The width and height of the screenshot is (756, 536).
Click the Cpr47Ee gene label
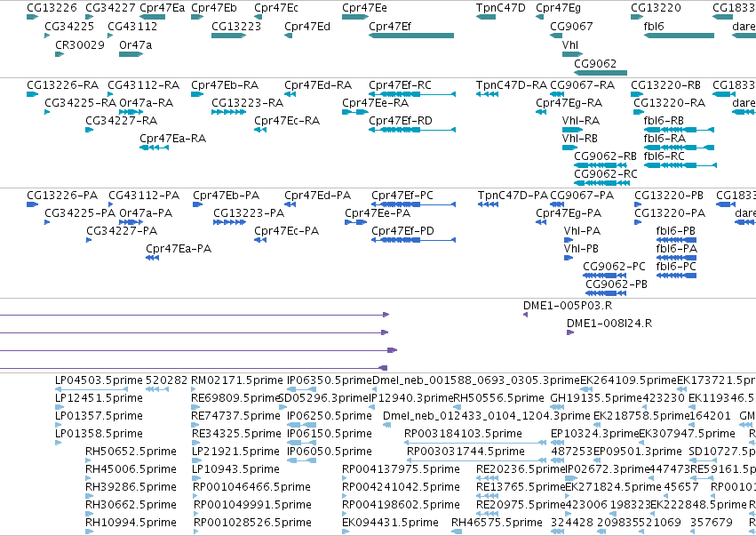364,8
